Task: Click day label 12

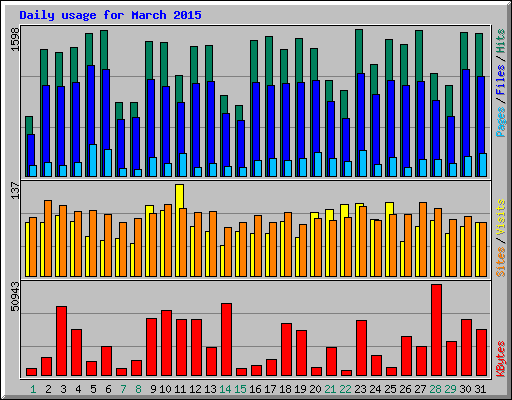Action: (x=195, y=389)
